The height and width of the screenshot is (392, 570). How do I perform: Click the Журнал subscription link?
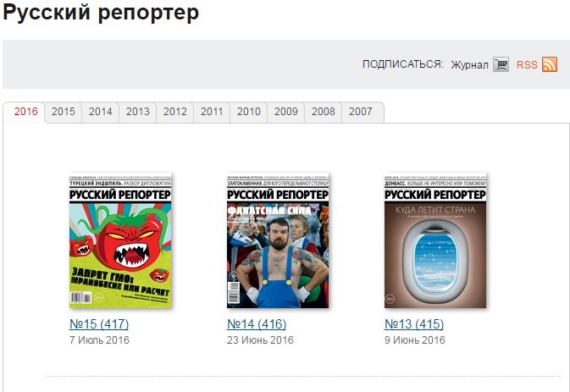469,65
